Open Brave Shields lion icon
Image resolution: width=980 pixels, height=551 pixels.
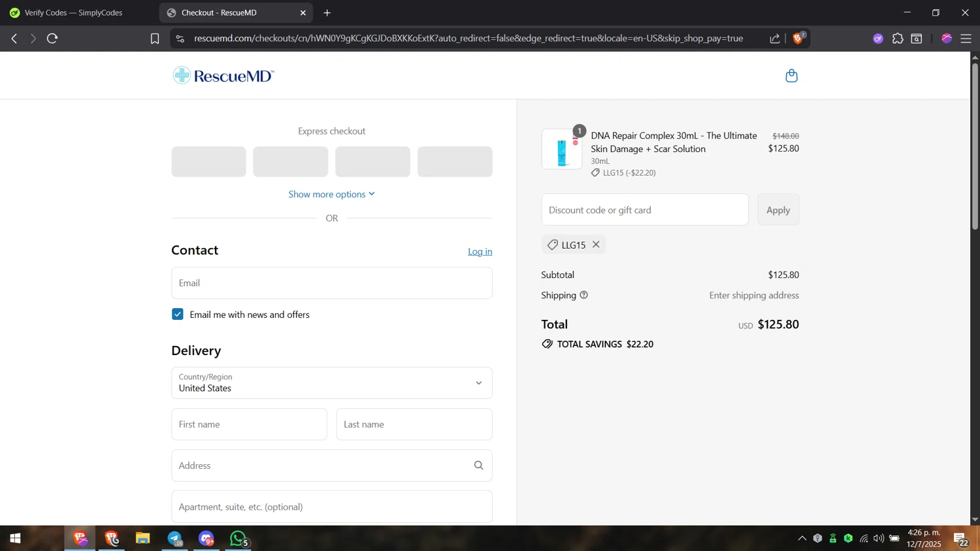click(798, 38)
